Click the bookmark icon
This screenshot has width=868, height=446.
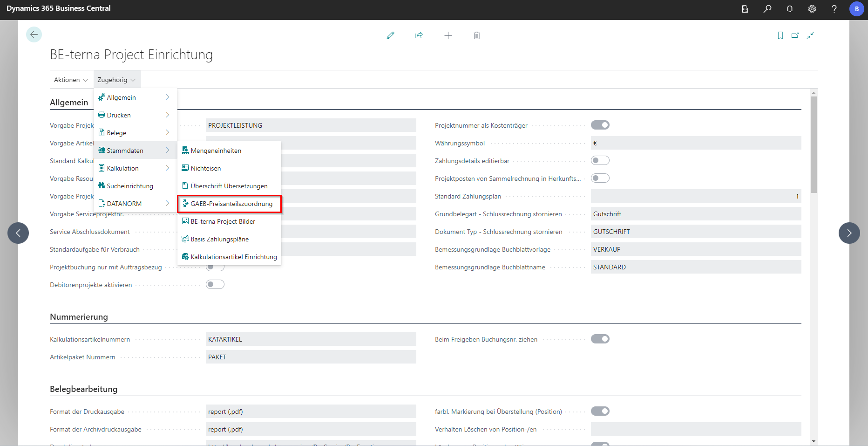(780, 35)
